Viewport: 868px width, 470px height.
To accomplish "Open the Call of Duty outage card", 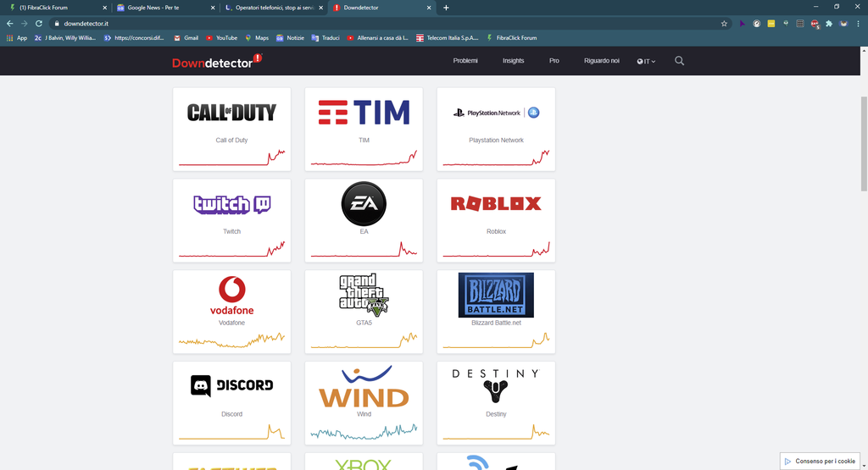I will coord(232,129).
